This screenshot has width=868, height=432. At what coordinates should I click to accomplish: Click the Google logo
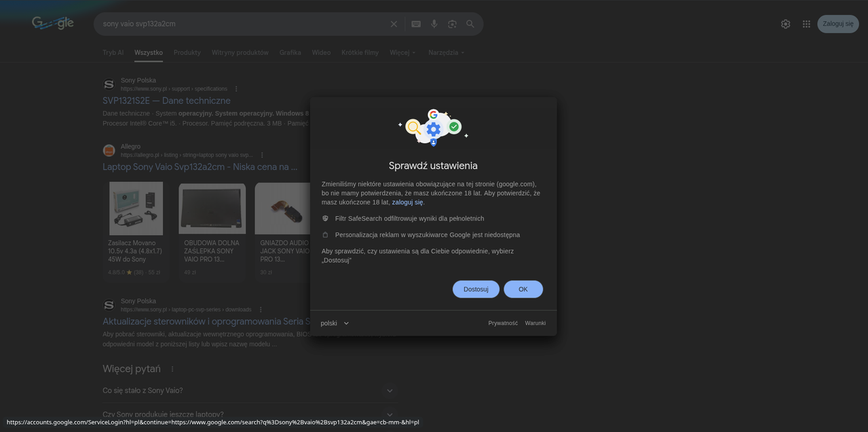point(53,23)
